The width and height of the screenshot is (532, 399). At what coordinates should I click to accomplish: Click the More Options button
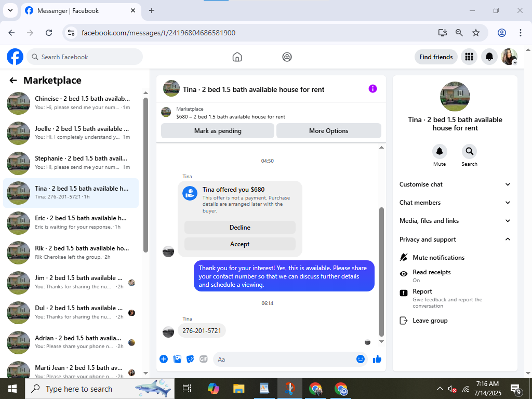[x=328, y=130]
